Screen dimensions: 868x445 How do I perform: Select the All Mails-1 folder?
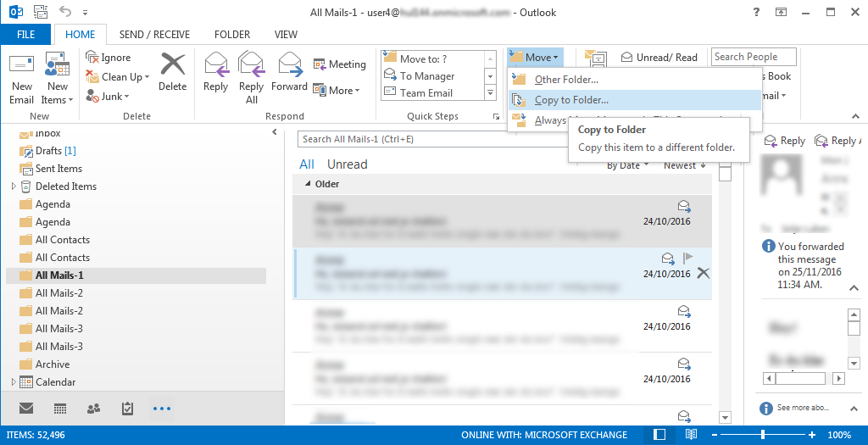(136, 275)
